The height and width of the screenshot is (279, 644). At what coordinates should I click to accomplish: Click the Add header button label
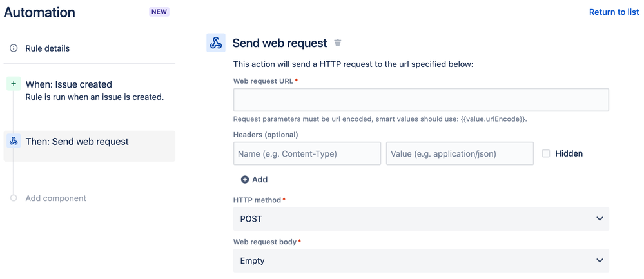pos(260,180)
